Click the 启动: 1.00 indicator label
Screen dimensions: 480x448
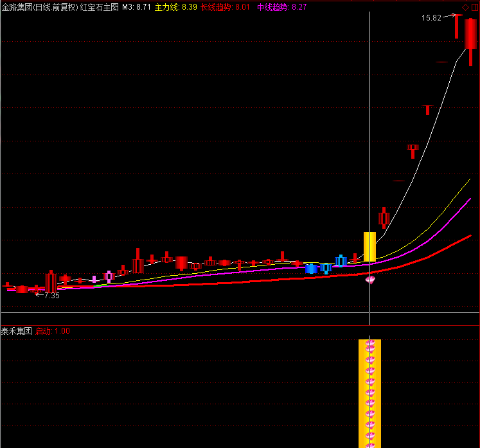click(53, 331)
